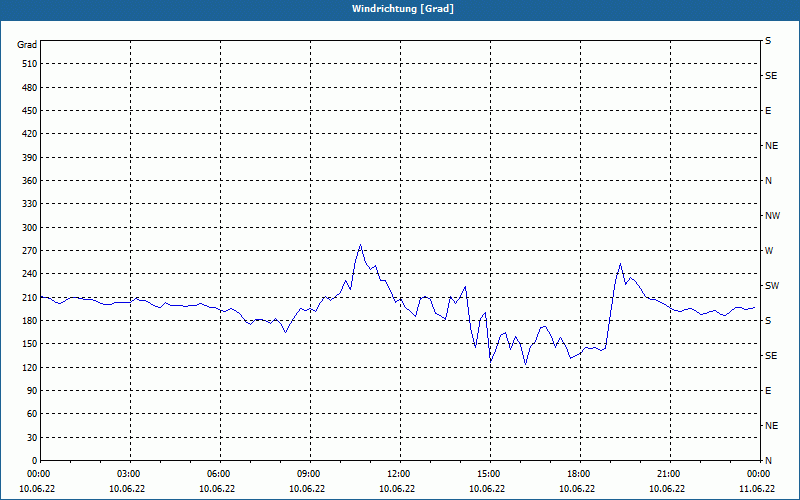The width and height of the screenshot is (800, 500).
Task: Select the W compass direction label
Action: 769,251
